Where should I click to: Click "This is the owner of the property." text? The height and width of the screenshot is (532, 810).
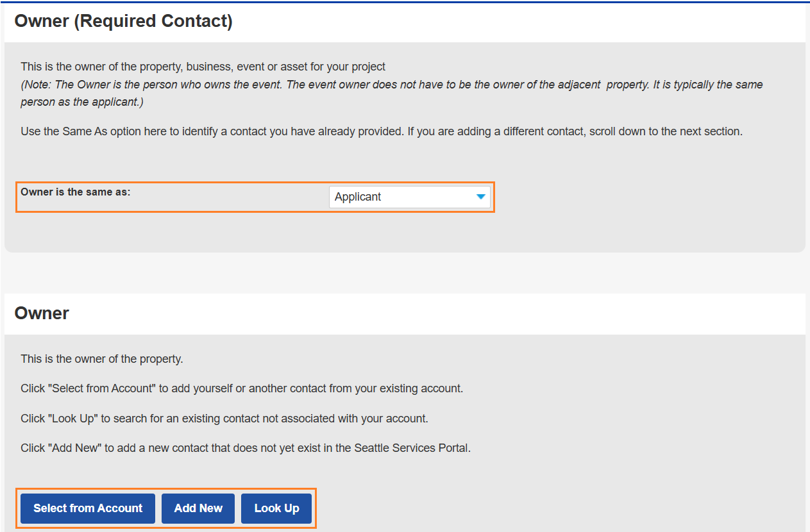click(x=101, y=359)
